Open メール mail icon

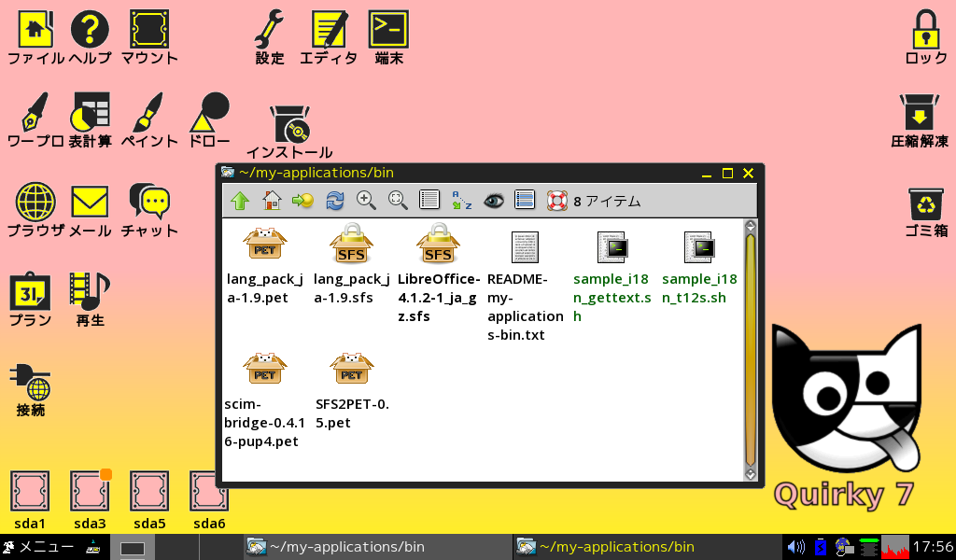click(90, 210)
